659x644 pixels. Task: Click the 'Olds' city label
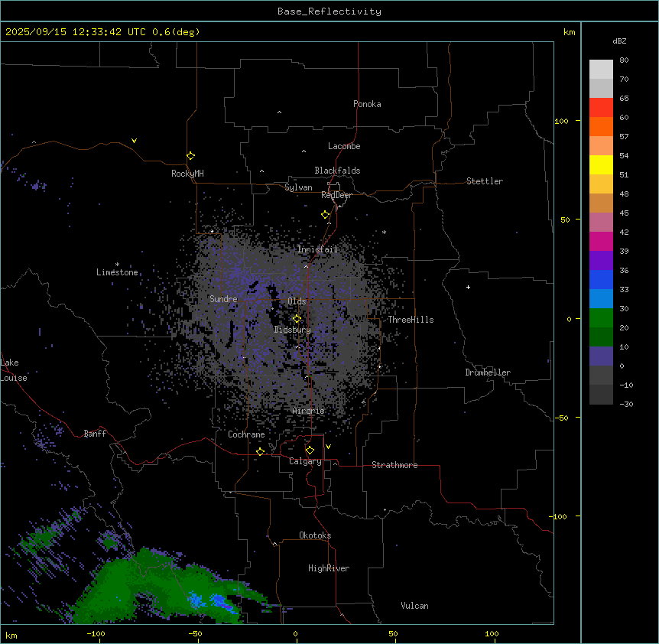click(x=297, y=301)
